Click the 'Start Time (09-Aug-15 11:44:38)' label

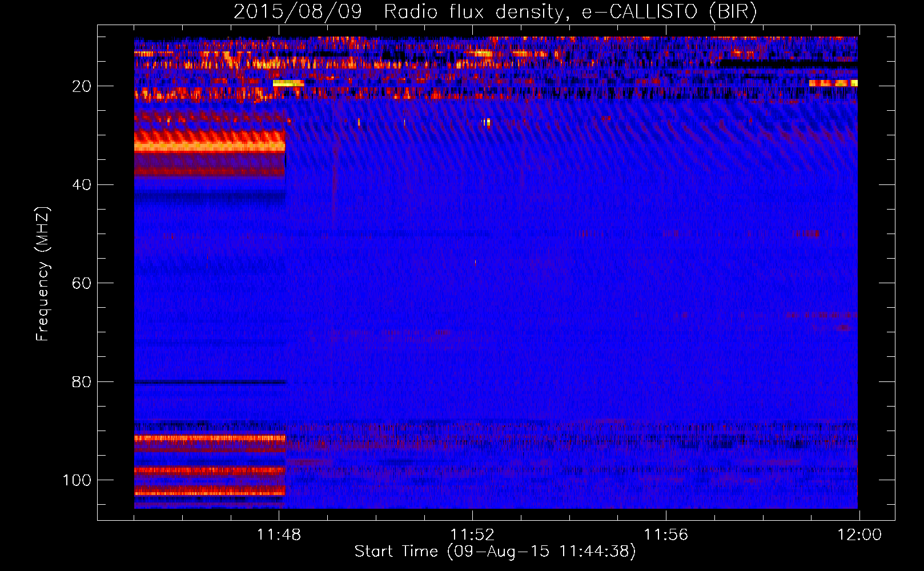(495, 552)
